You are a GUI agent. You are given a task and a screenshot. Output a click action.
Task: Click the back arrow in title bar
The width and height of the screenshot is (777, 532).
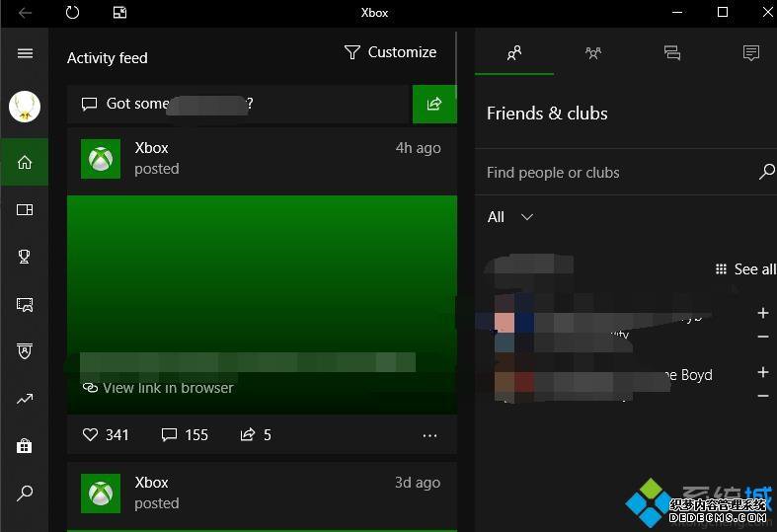[x=25, y=13]
